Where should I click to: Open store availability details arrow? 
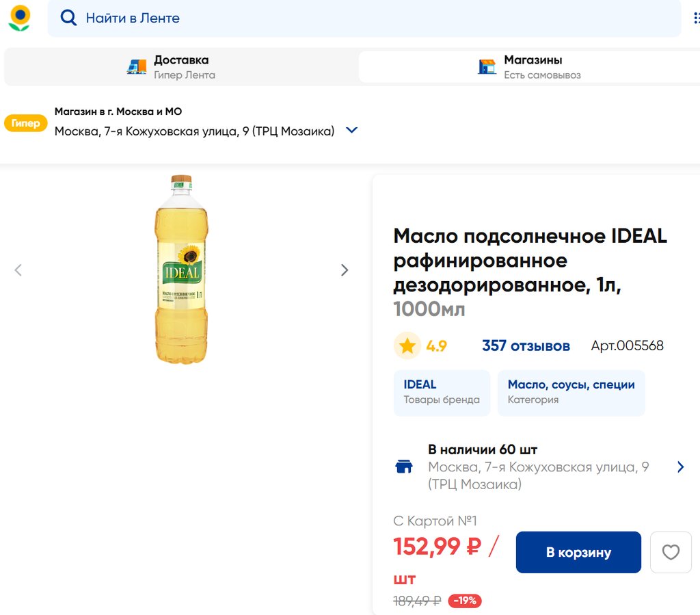pos(680,467)
